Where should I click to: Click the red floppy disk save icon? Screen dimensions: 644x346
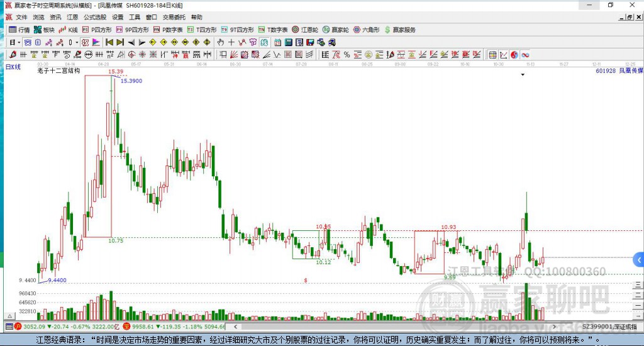[x=309, y=42]
